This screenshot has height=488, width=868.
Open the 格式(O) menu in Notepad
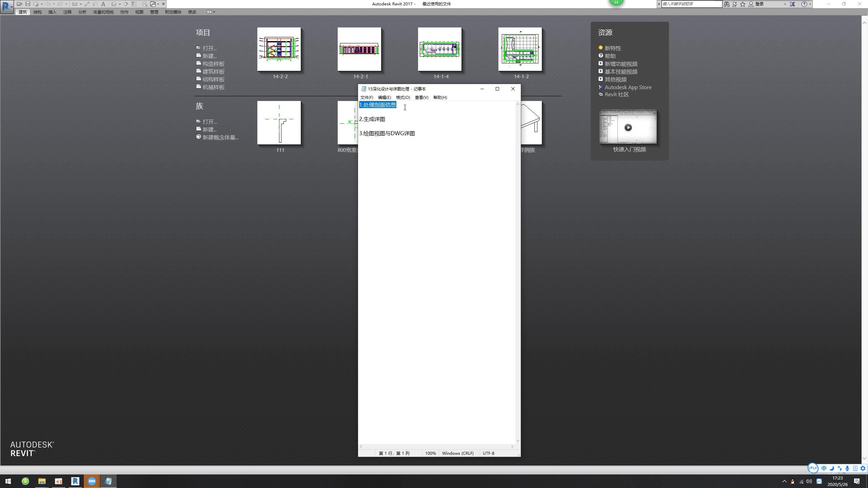tap(403, 97)
